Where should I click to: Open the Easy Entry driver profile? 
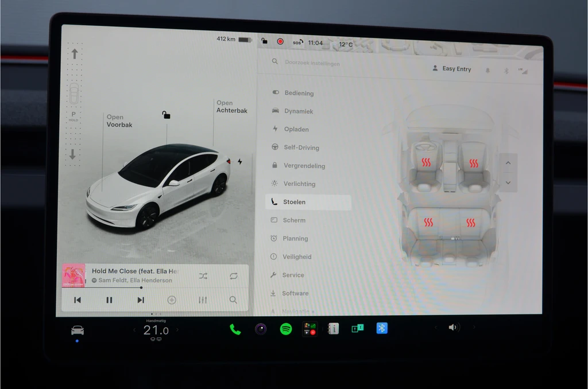click(452, 69)
